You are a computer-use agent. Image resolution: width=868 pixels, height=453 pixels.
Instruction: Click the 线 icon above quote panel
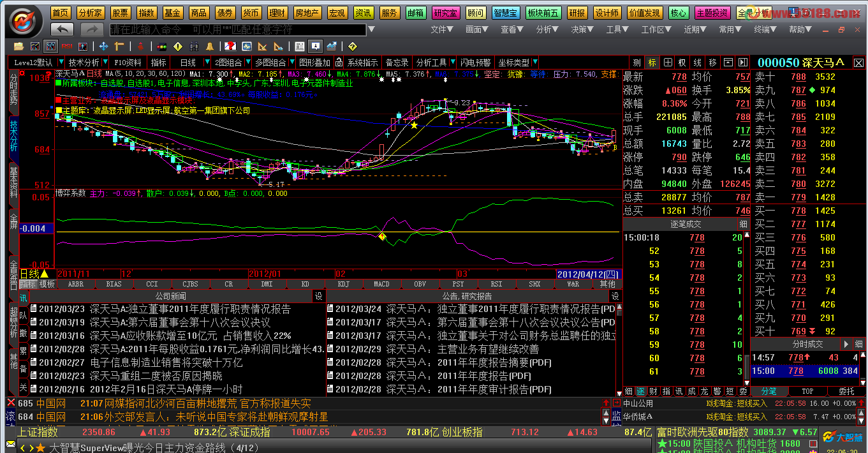click(x=698, y=63)
